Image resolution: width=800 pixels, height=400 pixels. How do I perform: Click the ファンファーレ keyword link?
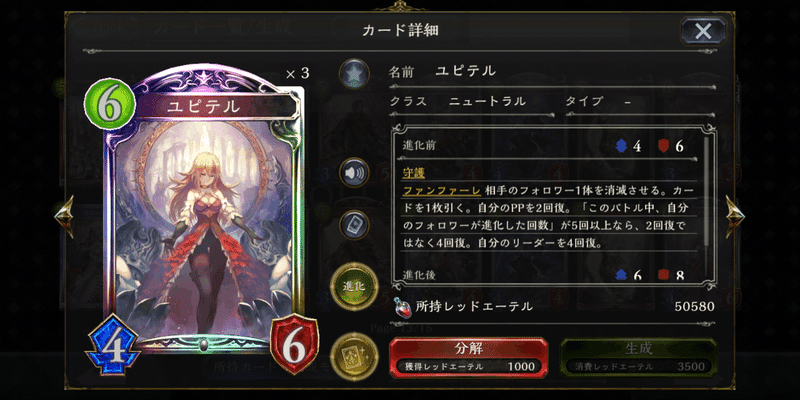pos(442,191)
